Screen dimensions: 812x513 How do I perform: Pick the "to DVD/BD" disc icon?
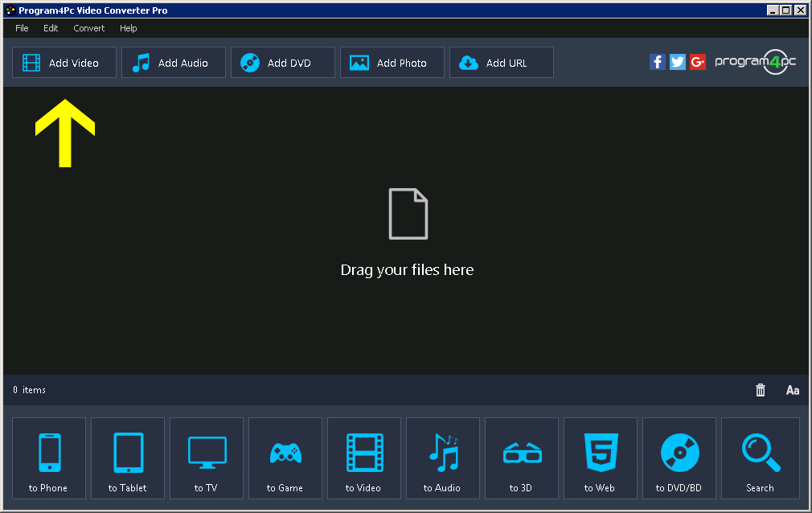click(x=679, y=458)
